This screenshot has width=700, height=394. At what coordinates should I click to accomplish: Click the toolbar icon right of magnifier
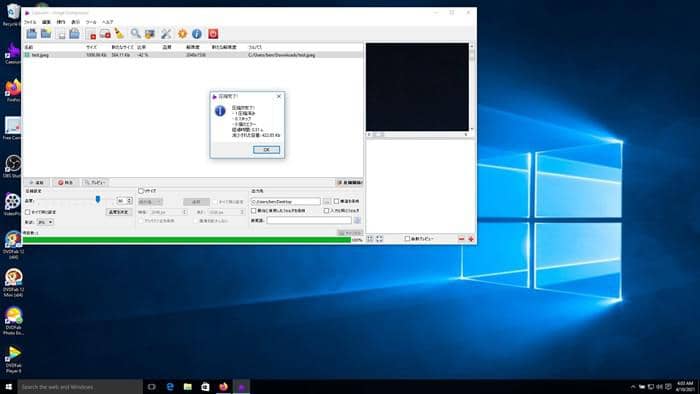(x=150, y=33)
